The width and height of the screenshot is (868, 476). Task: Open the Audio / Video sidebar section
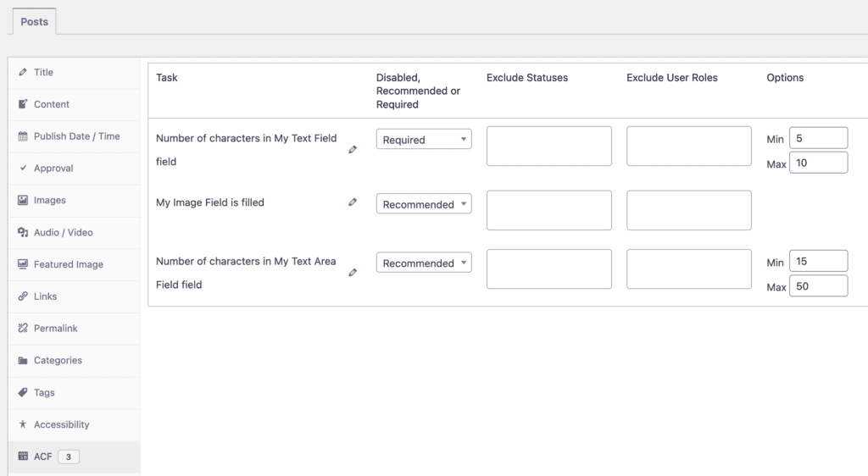[x=63, y=232]
